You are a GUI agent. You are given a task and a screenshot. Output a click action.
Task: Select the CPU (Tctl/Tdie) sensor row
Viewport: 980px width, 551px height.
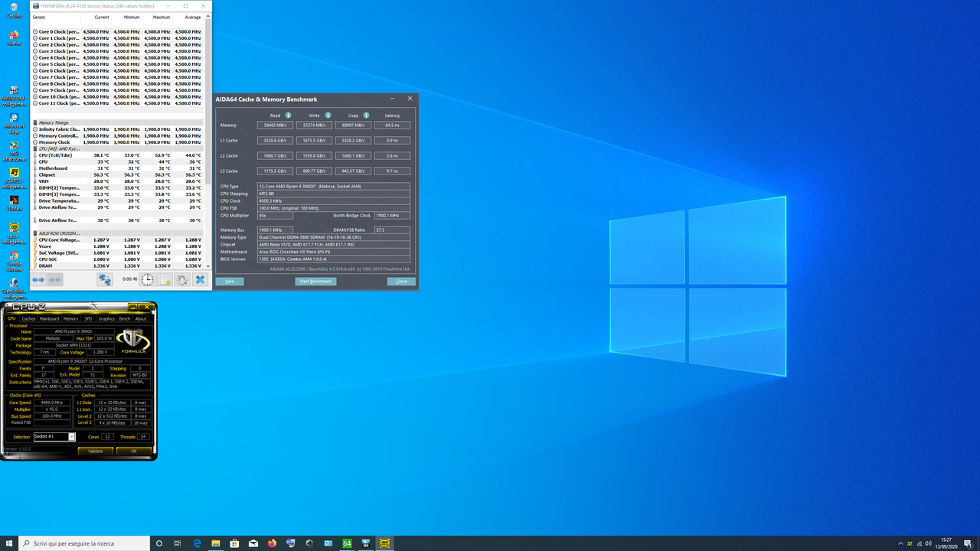pyautogui.click(x=118, y=155)
